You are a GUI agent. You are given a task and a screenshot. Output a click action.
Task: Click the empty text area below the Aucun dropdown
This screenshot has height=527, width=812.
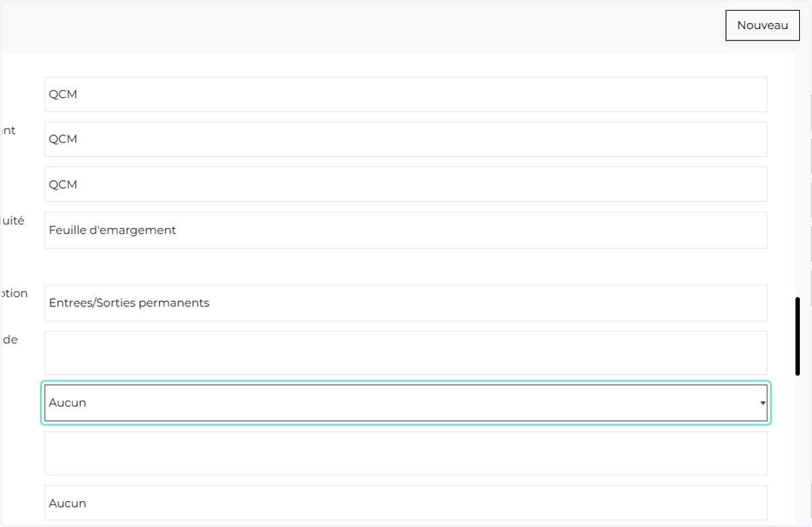pos(406,453)
